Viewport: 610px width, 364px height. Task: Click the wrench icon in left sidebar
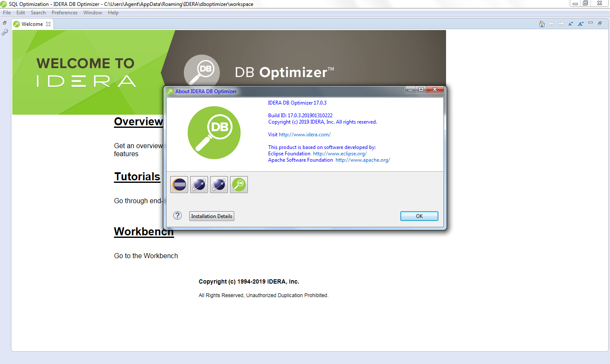(x=5, y=32)
